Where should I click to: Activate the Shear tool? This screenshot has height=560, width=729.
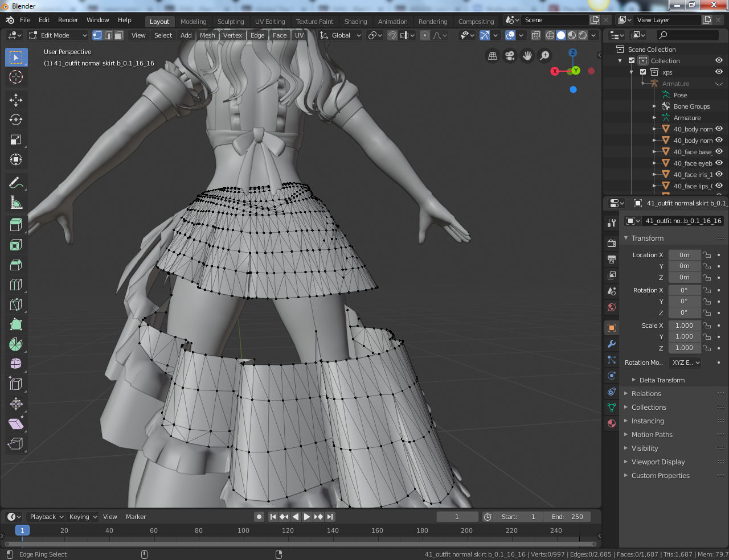(16, 425)
